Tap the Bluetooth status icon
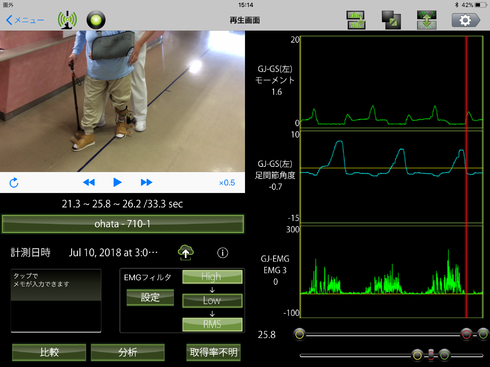The image size is (490, 367). 457,5
